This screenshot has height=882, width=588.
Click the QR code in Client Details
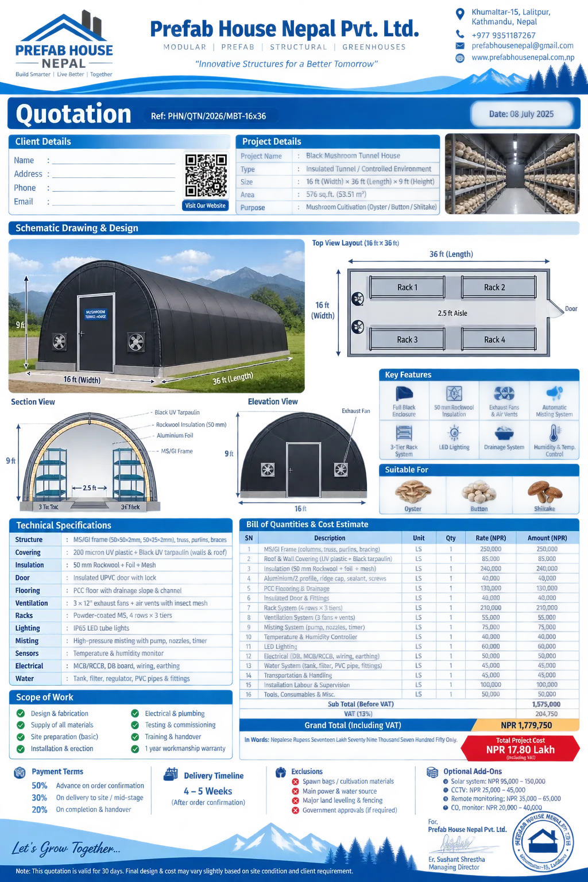(206, 176)
